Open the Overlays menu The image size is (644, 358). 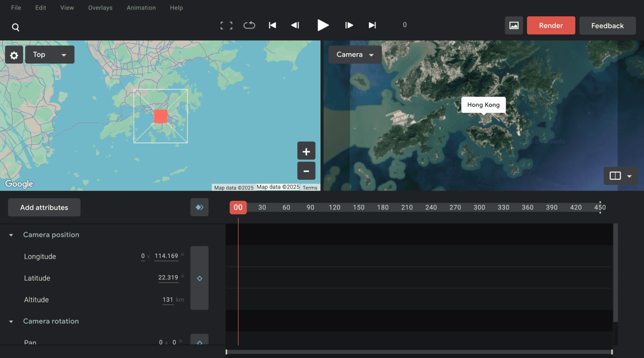(100, 8)
